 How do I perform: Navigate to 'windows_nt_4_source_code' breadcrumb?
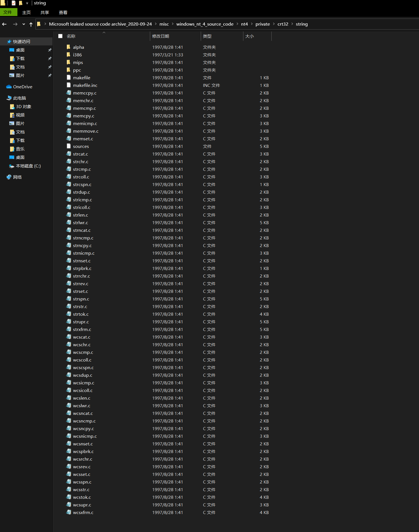(205, 24)
